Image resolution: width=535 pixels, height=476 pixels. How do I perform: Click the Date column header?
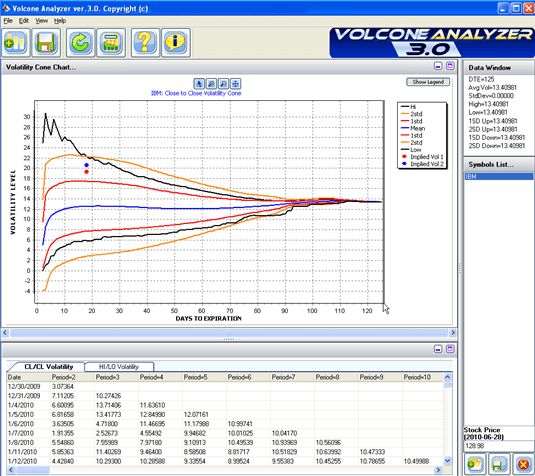coord(29,377)
